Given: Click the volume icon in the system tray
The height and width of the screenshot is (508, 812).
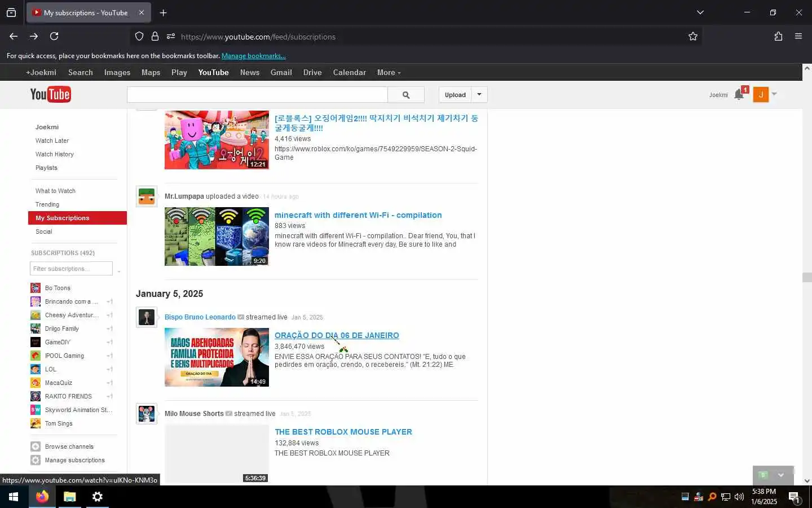Looking at the screenshot, I should tap(739, 497).
